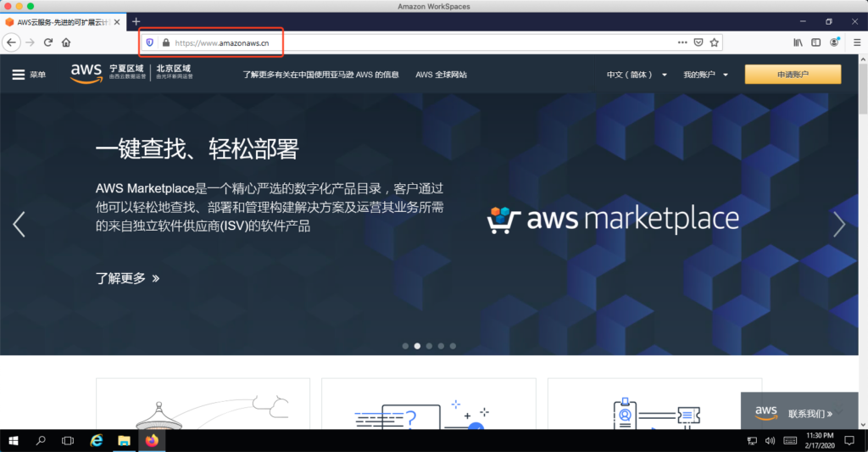Bookmark this page with the star icon
The width and height of the screenshot is (868, 452).
pyautogui.click(x=715, y=42)
